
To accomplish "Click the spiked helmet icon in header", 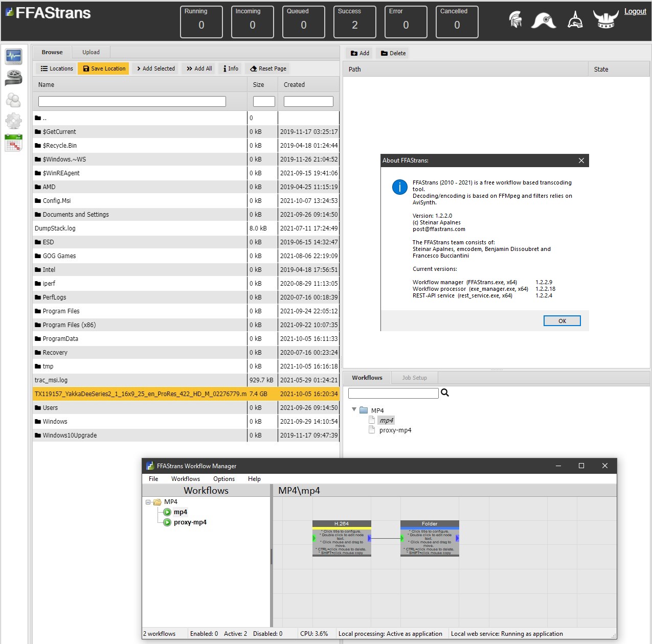I will (x=575, y=19).
